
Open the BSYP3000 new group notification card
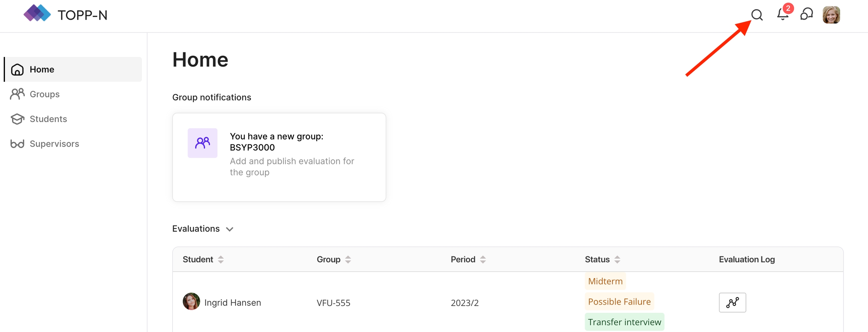point(279,157)
